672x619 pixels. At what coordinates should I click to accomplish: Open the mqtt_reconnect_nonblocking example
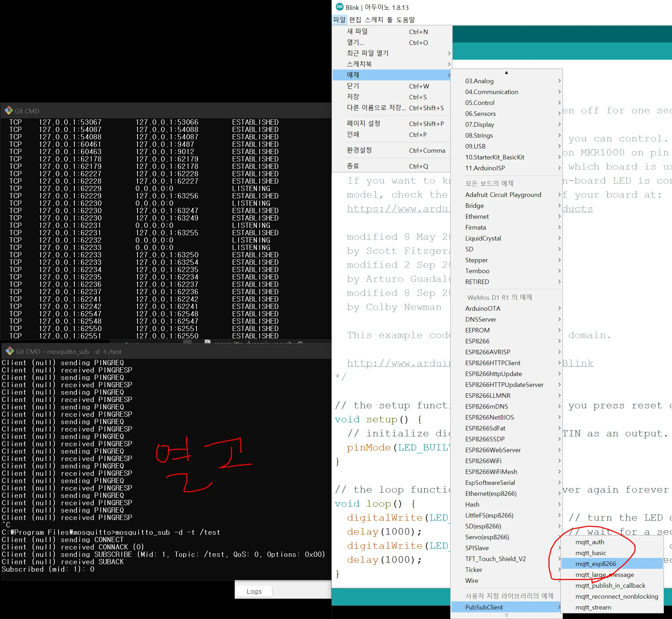(x=612, y=597)
